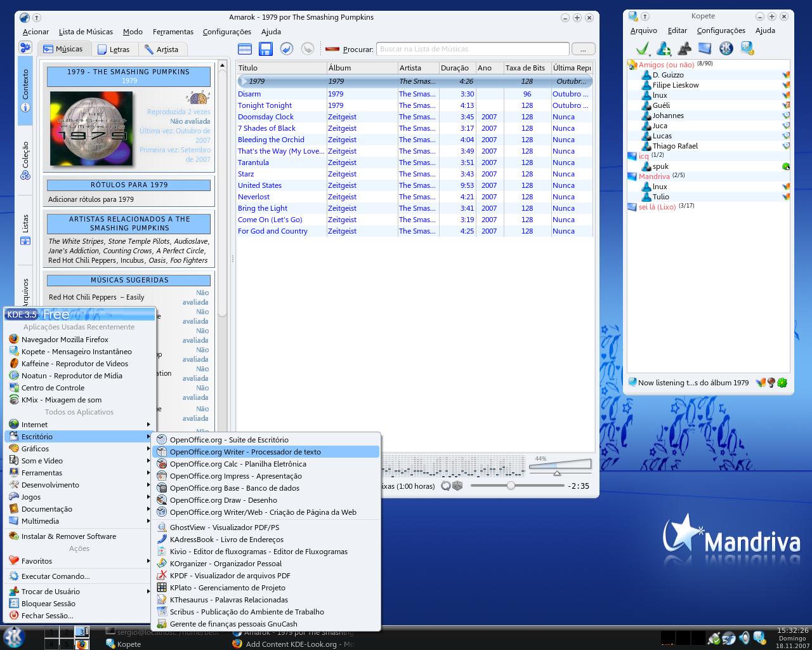Click the Kopete set status checkmark icon
Screen dimensions: 812x650
click(643, 48)
